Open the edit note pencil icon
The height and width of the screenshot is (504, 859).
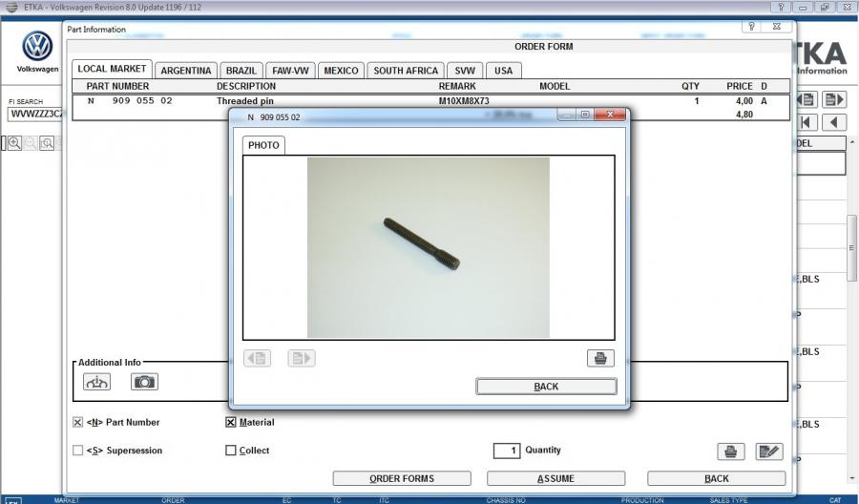tap(769, 451)
